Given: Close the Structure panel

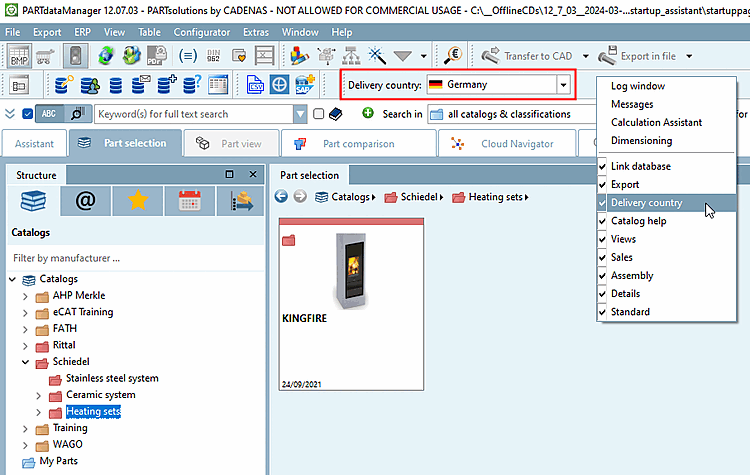Looking at the screenshot, I should [x=253, y=175].
